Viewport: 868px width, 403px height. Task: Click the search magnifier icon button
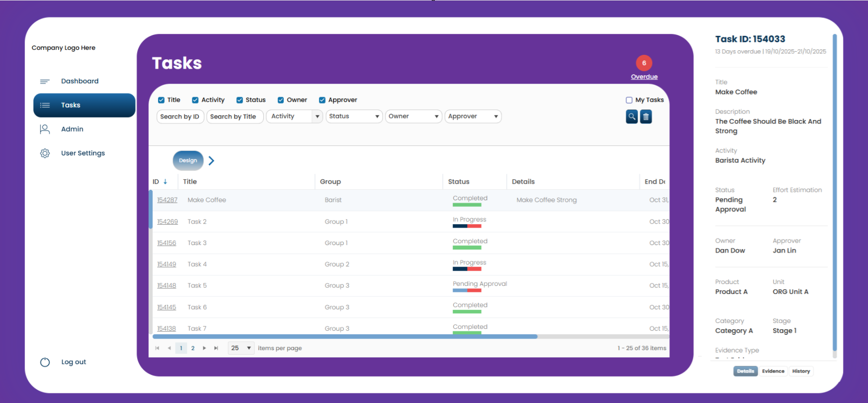(x=632, y=117)
